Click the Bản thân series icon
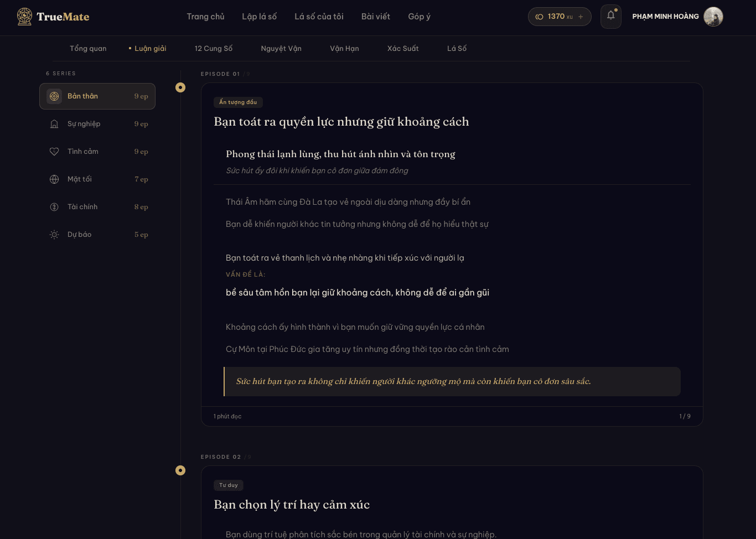Image resolution: width=756 pixels, height=539 pixels. (x=54, y=96)
